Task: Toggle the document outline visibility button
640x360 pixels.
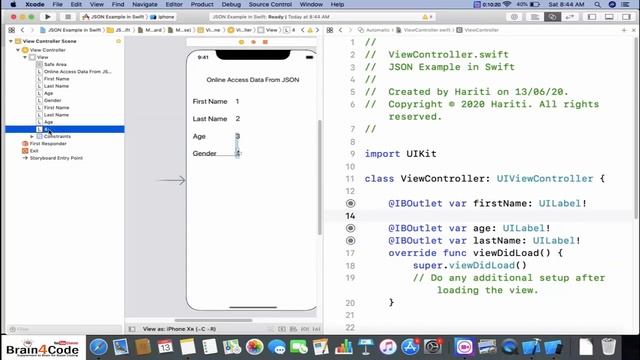Action: point(132,329)
